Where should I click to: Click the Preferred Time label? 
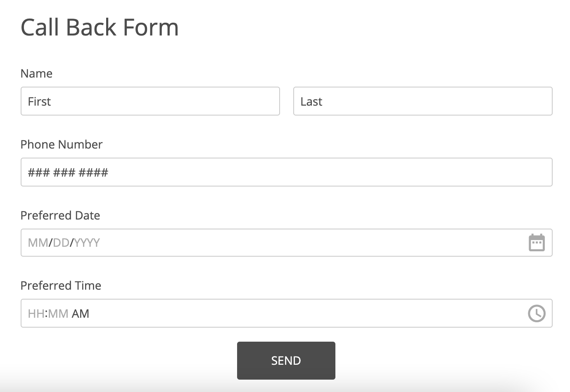(x=61, y=286)
